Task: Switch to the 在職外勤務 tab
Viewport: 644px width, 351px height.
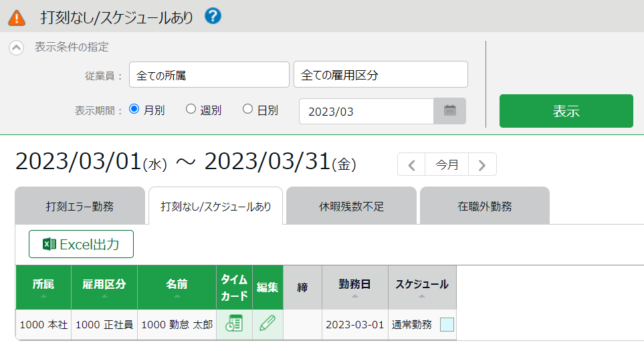Action: tap(485, 206)
